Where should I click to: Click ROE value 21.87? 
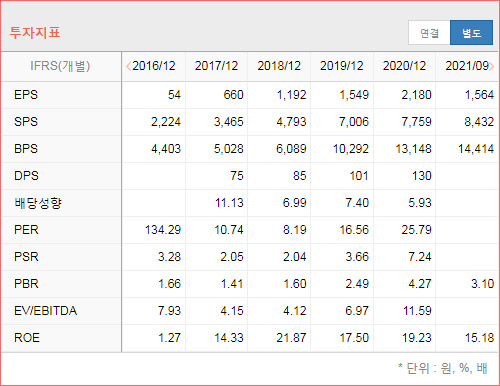click(291, 338)
